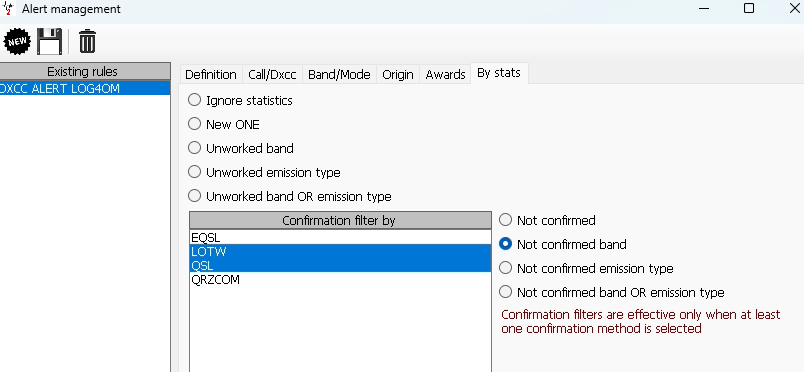Viewport: 804px width, 372px height.
Task: Switch to the Awards tab
Action: click(x=445, y=74)
